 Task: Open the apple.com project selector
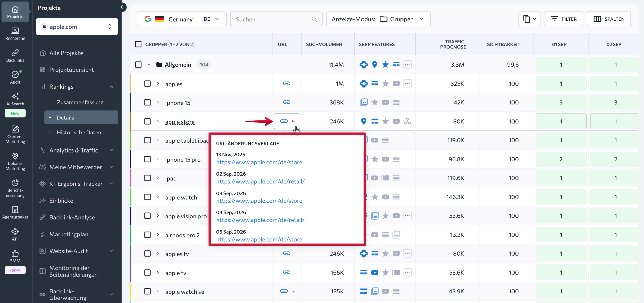click(x=77, y=27)
